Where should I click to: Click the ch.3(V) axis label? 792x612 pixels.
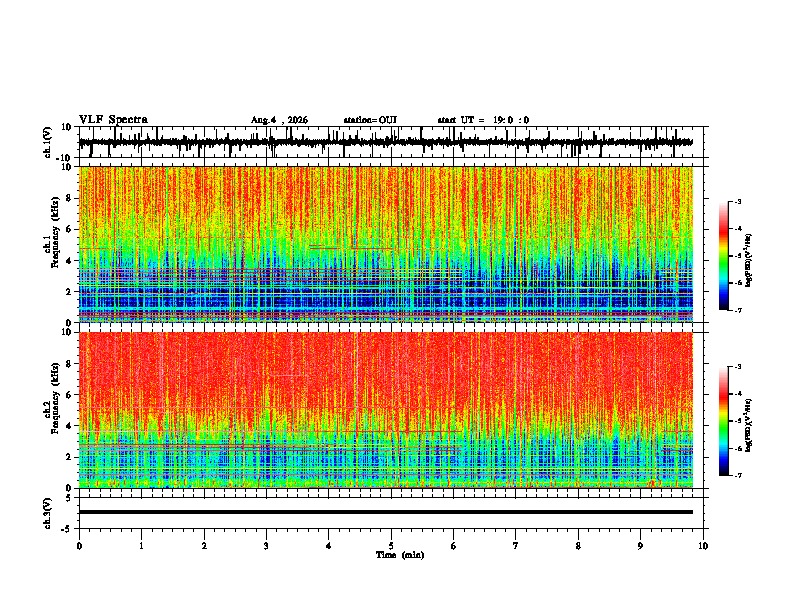48,513
